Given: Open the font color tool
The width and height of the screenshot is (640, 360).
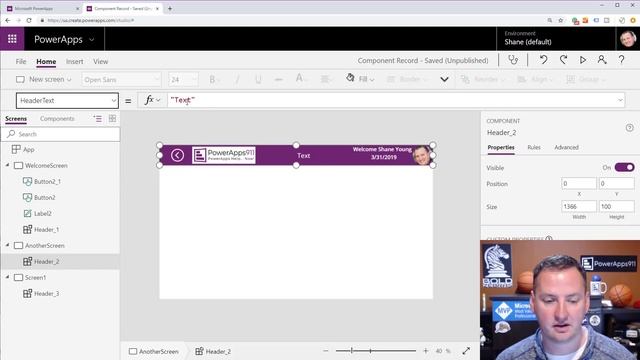Looking at the screenshot, I should 300,79.
